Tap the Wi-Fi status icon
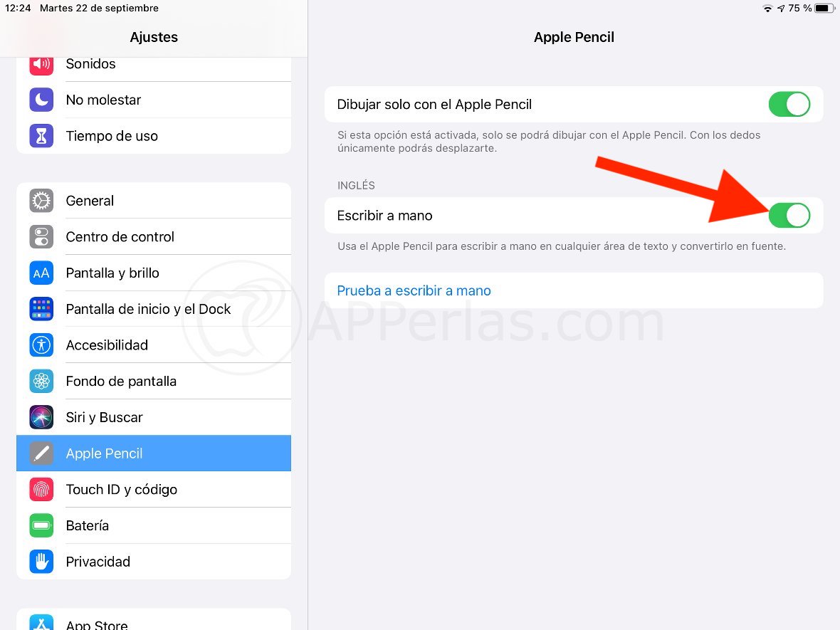Viewport: 840px width, 630px height. click(x=767, y=9)
